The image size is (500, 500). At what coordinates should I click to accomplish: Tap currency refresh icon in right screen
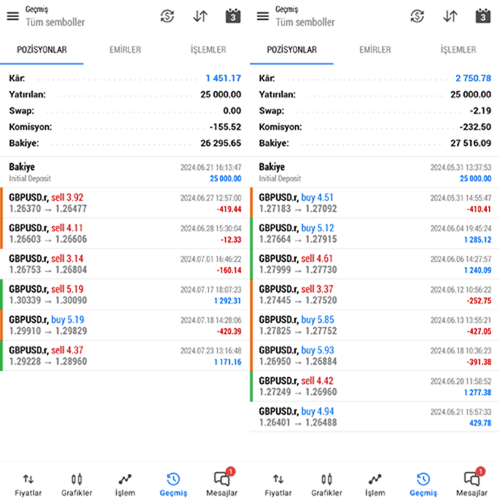tap(417, 16)
